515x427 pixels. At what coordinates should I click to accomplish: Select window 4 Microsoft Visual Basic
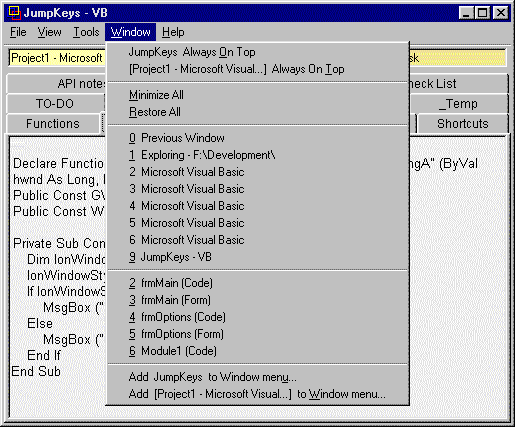point(258,206)
